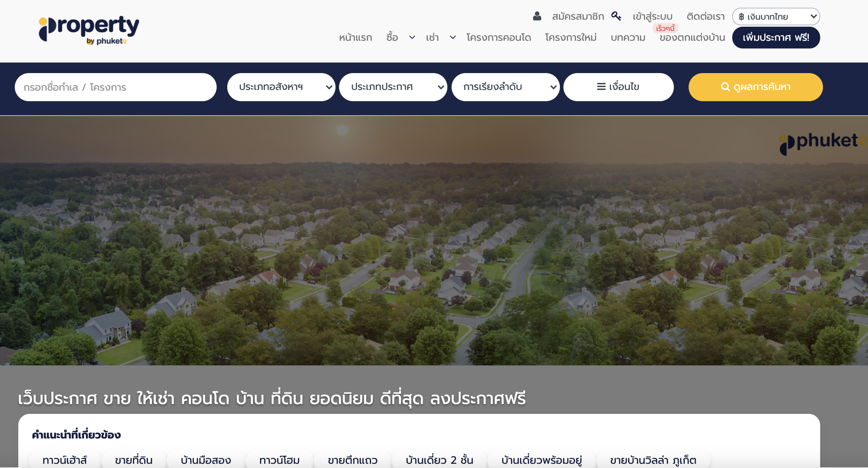868x468 pixels.
Task: Open เข้าสู่ระบบ login link
Action: click(x=652, y=17)
